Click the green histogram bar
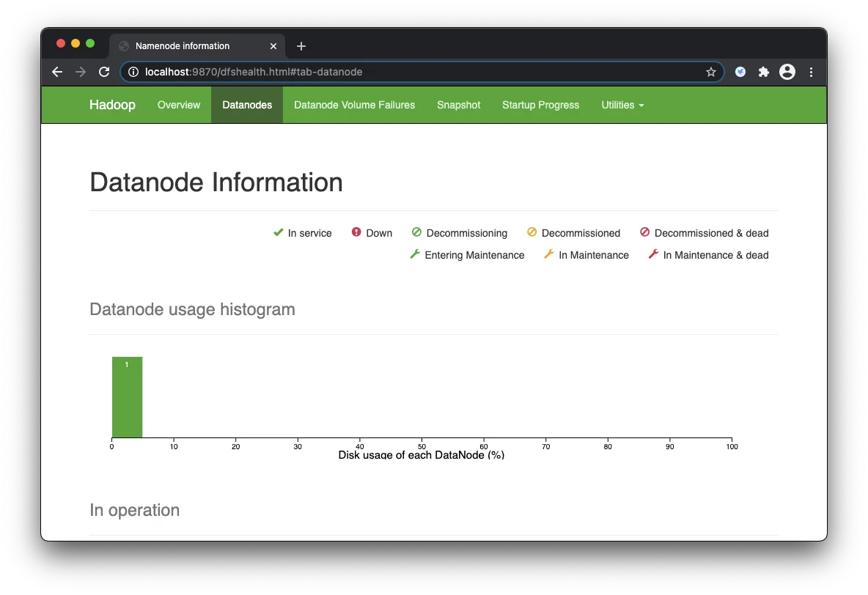The height and width of the screenshot is (595, 868). (127, 397)
